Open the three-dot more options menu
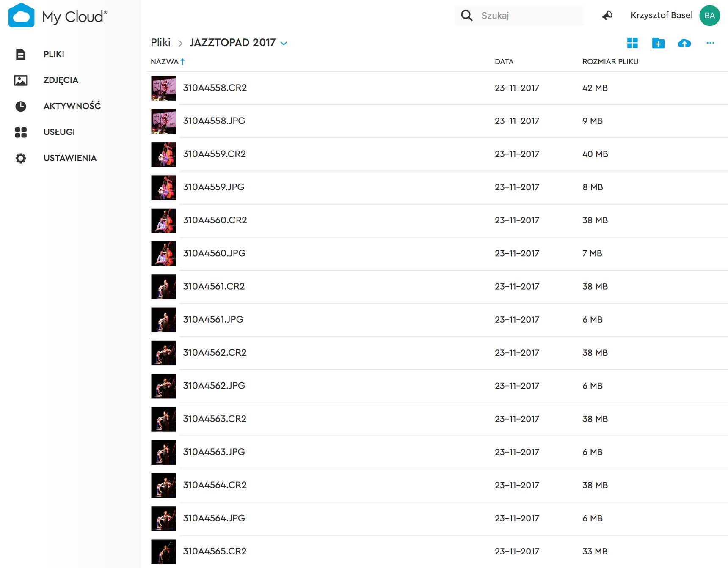 [x=710, y=43]
